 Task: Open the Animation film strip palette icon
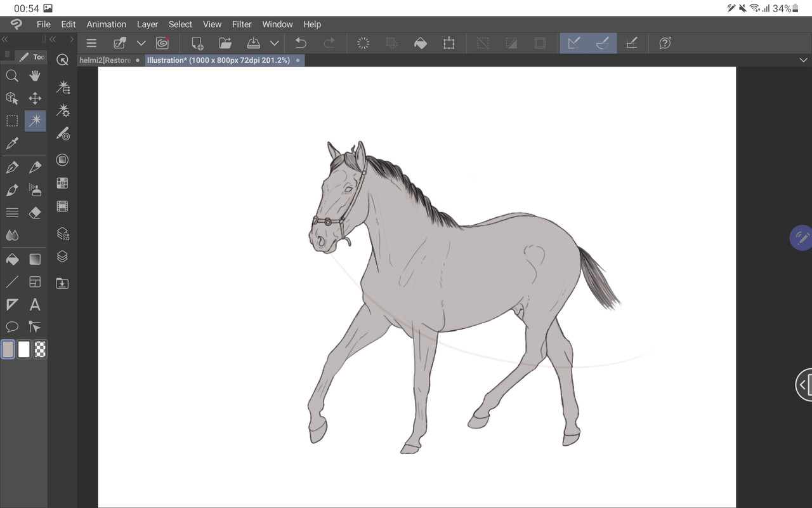tap(62, 206)
